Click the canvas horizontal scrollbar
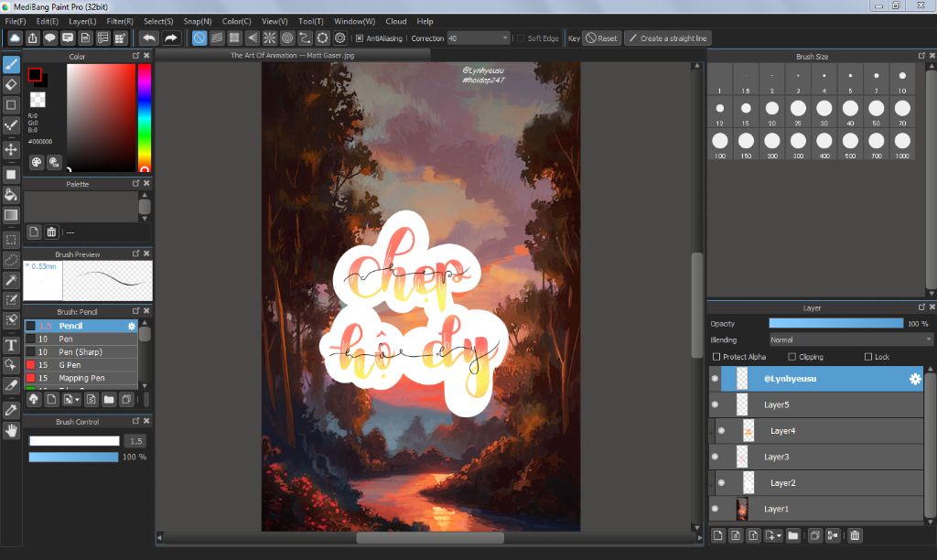 [x=430, y=538]
